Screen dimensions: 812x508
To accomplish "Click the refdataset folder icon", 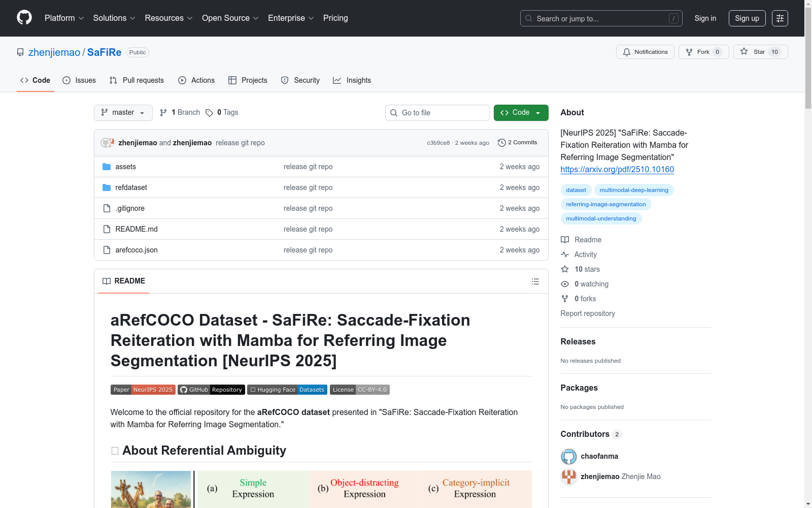I will (107, 187).
